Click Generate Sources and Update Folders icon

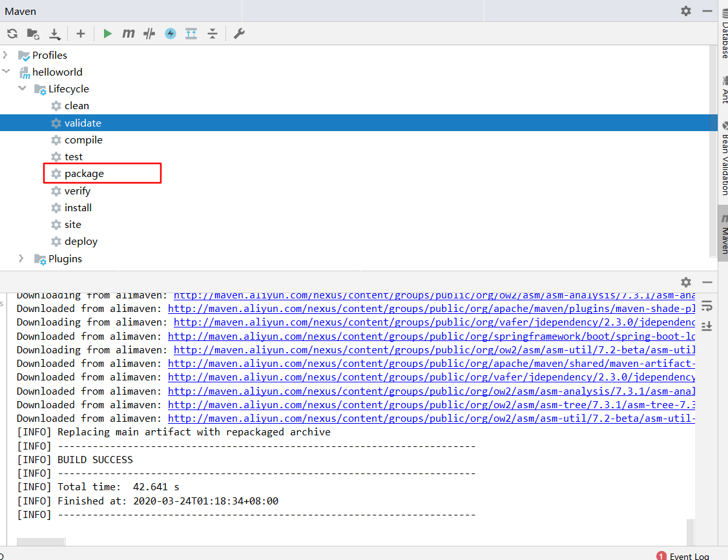pos(33,34)
